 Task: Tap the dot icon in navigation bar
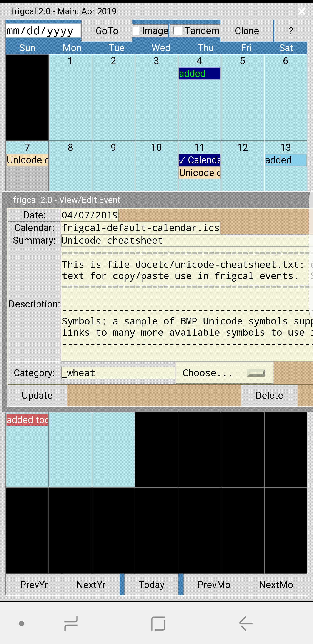pyautogui.click(x=22, y=624)
